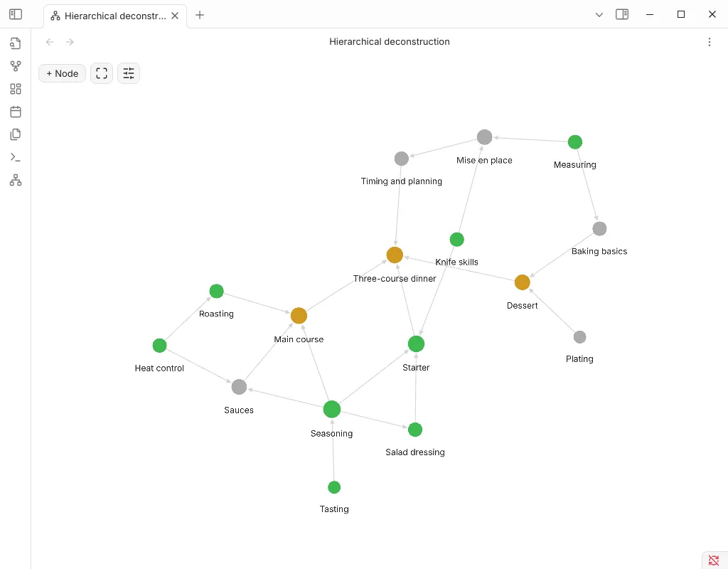Viewport: 728px width, 569px height.
Task: Select the Hierarchical deconstruction tab
Action: pos(109,16)
